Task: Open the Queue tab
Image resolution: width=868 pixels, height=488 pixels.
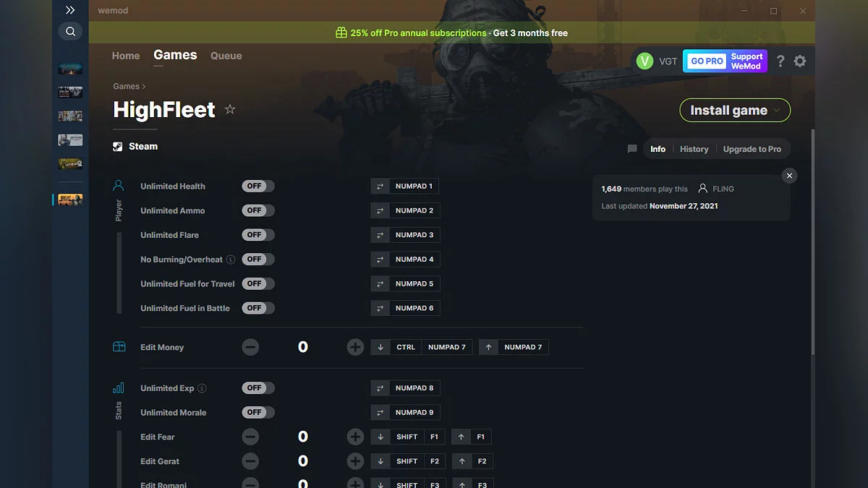Action: pyautogui.click(x=226, y=56)
